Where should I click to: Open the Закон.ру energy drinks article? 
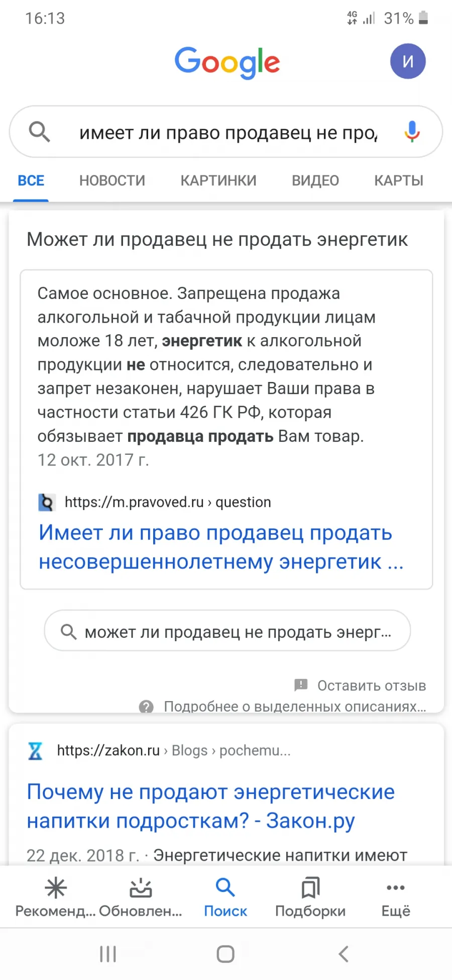coord(211,806)
